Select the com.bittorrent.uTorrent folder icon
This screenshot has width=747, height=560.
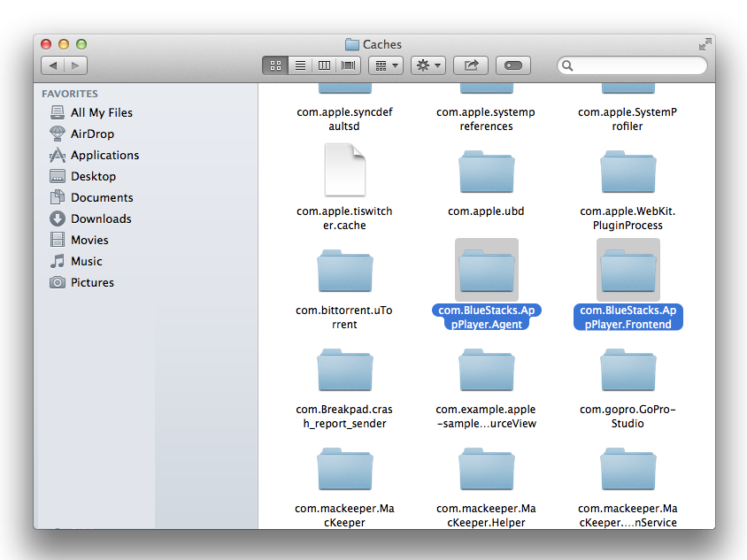click(345, 271)
